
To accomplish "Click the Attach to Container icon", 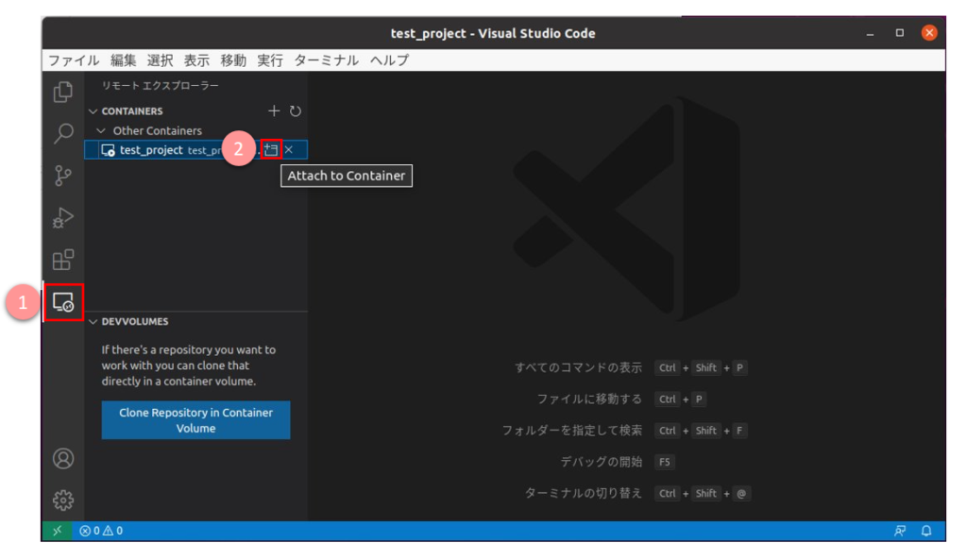I will coord(271,149).
